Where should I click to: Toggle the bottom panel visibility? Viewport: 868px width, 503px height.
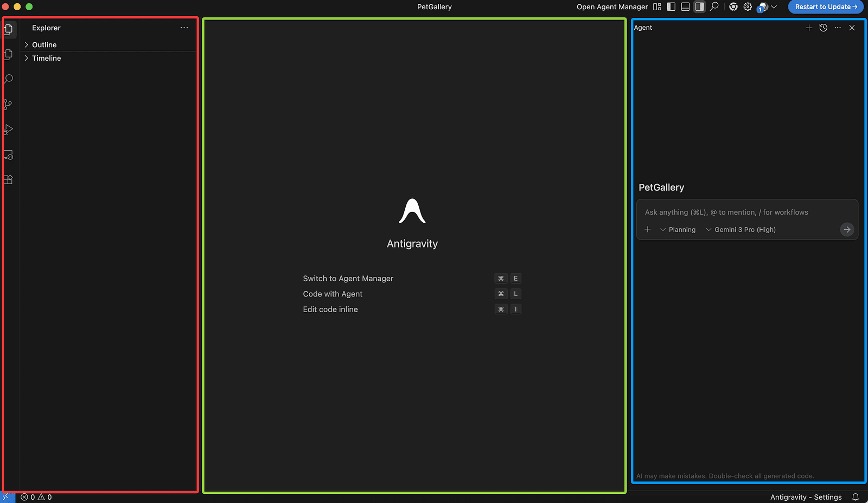(685, 7)
